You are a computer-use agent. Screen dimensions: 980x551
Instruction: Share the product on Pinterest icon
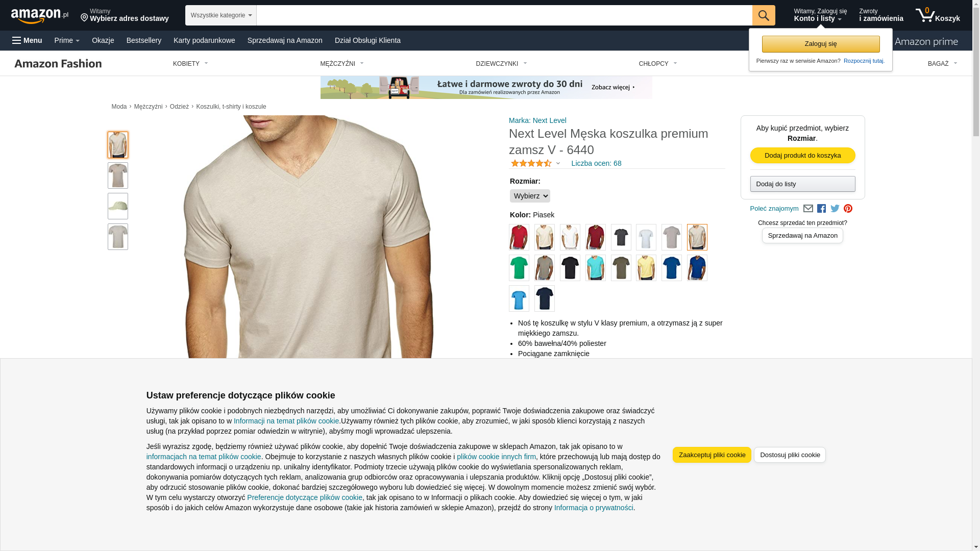coord(848,209)
